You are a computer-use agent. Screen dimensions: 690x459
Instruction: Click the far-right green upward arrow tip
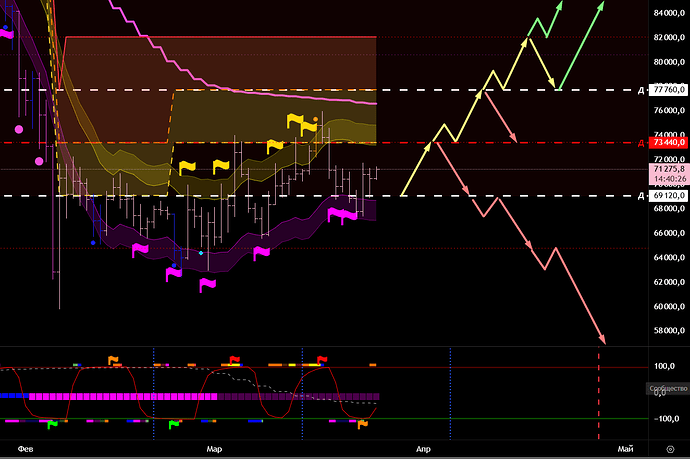603,5
